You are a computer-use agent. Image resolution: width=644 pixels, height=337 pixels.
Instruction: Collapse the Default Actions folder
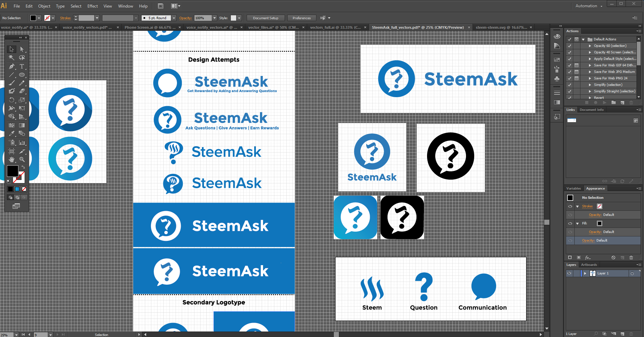click(583, 39)
